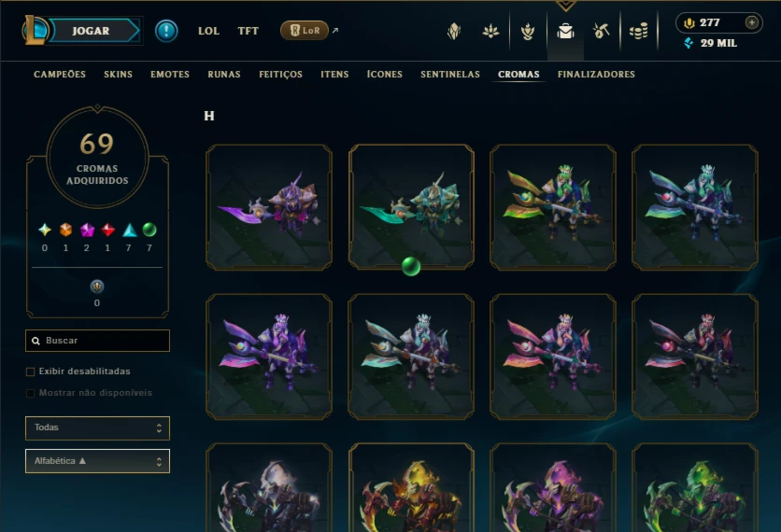Click the green emerald gem filter icon
Viewport: 781px width, 532px height.
pos(149,230)
